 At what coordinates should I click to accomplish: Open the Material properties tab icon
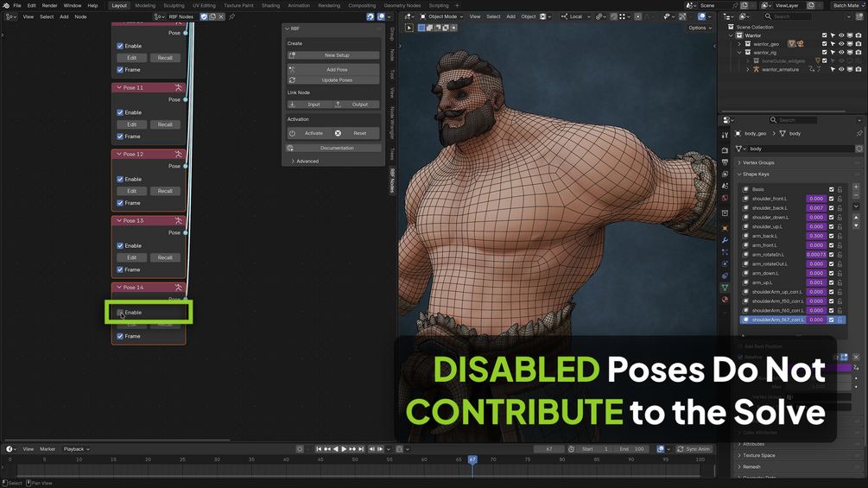[x=725, y=300]
